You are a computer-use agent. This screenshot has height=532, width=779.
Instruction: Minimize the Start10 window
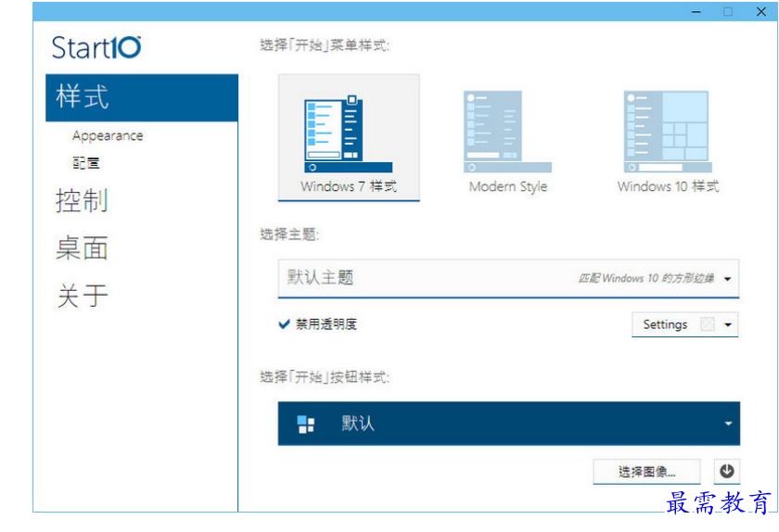pyautogui.click(x=696, y=11)
